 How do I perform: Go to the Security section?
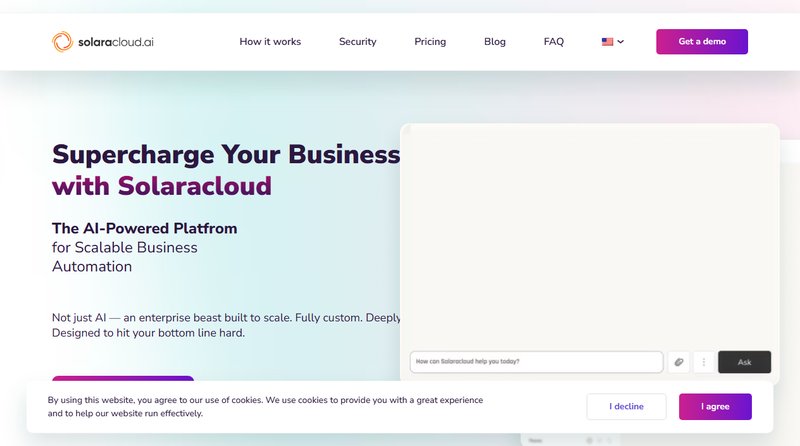pyautogui.click(x=357, y=42)
